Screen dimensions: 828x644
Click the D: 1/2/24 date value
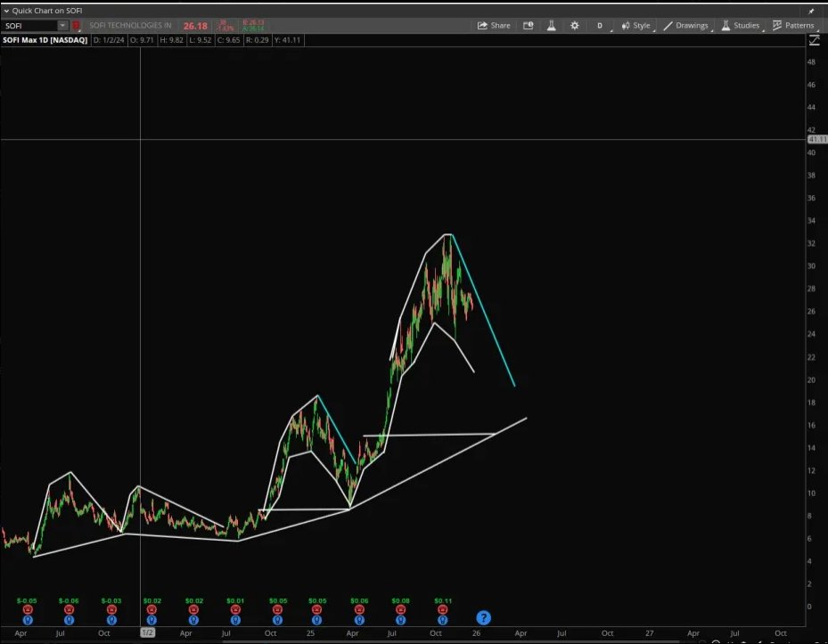109,40
